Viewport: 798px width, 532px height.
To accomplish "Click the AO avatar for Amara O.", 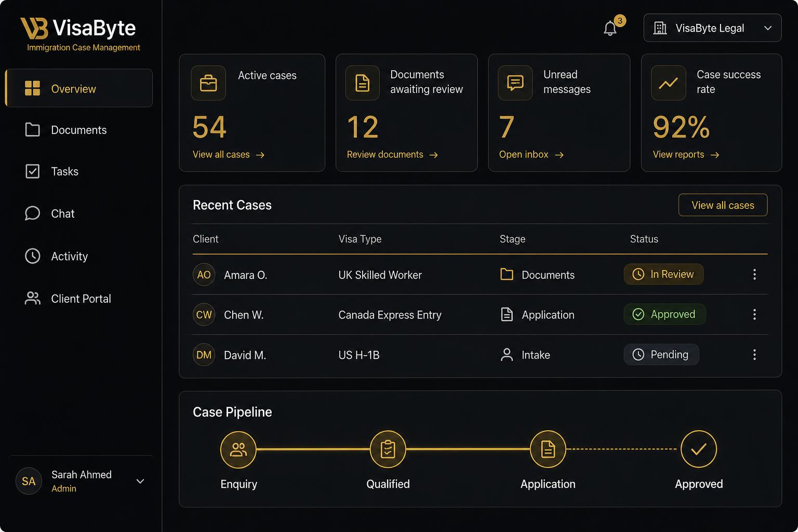I will click(x=204, y=274).
